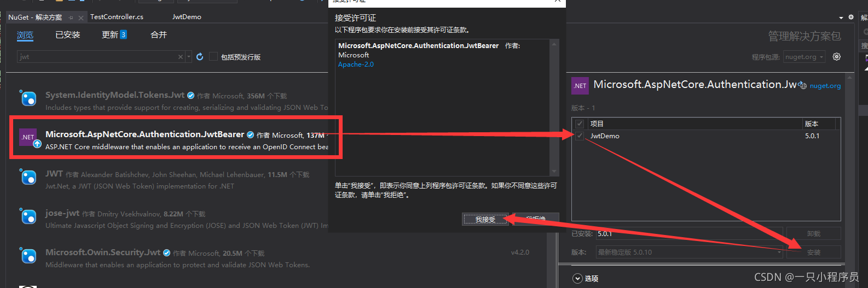Click the license list scrollbar down arrow

coord(554,172)
